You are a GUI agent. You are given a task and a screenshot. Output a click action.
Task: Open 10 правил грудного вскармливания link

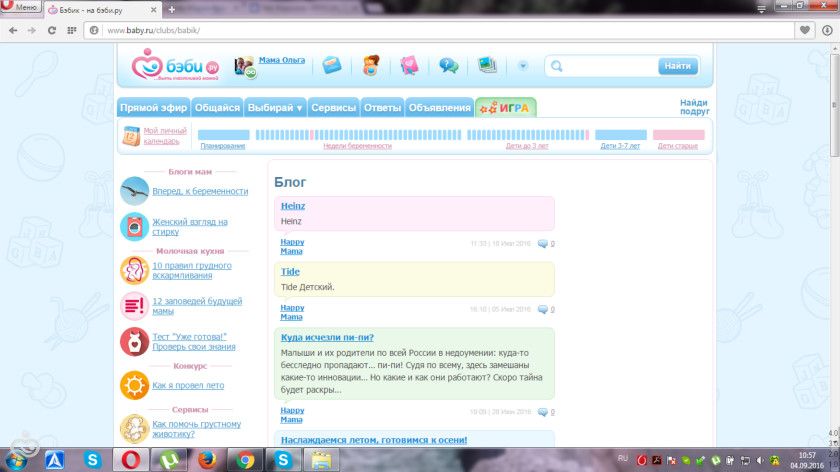(192, 270)
